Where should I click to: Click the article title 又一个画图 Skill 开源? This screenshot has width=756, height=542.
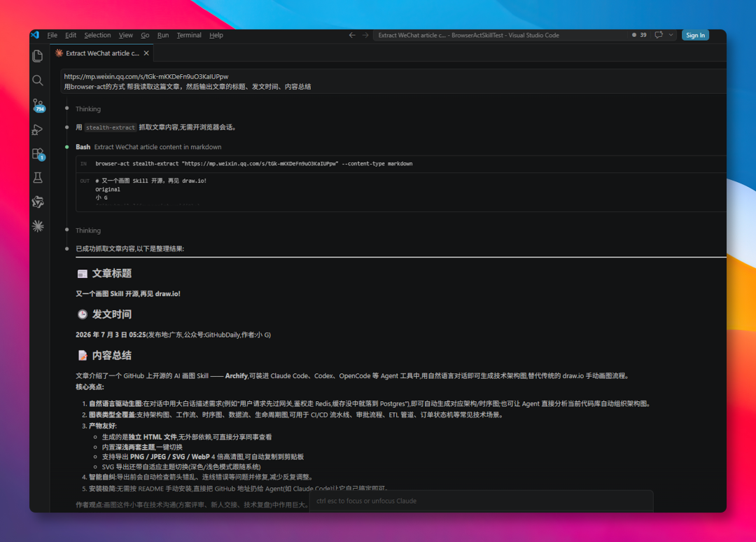pos(128,293)
